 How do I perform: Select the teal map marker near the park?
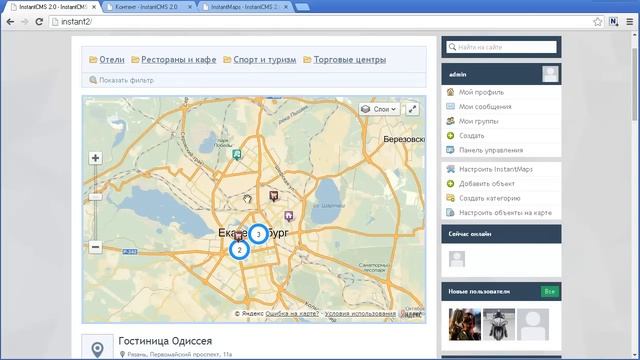click(x=236, y=154)
